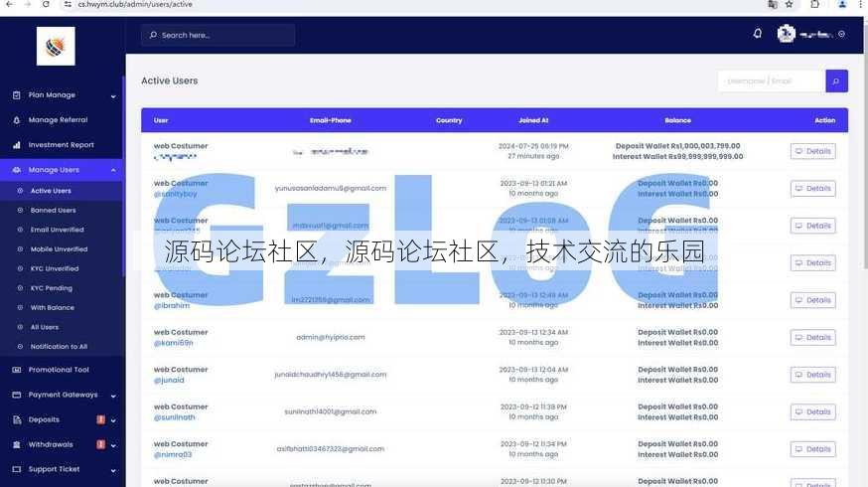
Task: Click the Username / Email search field
Action: pyautogui.click(x=771, y=81)
